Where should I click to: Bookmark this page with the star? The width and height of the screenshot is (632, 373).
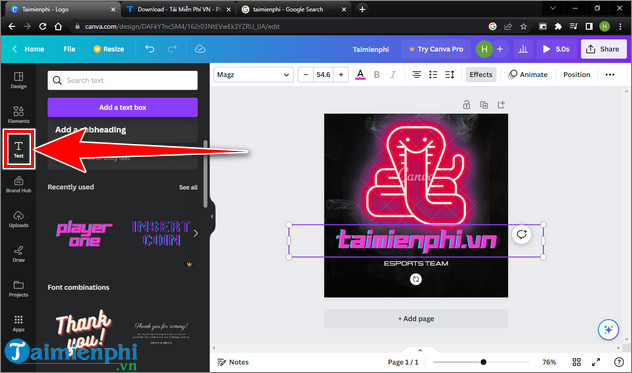coord(523,27)
